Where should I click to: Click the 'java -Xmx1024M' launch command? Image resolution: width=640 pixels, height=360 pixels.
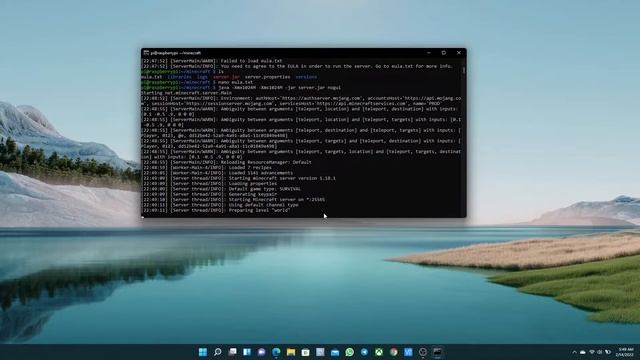tap(280, 87)
